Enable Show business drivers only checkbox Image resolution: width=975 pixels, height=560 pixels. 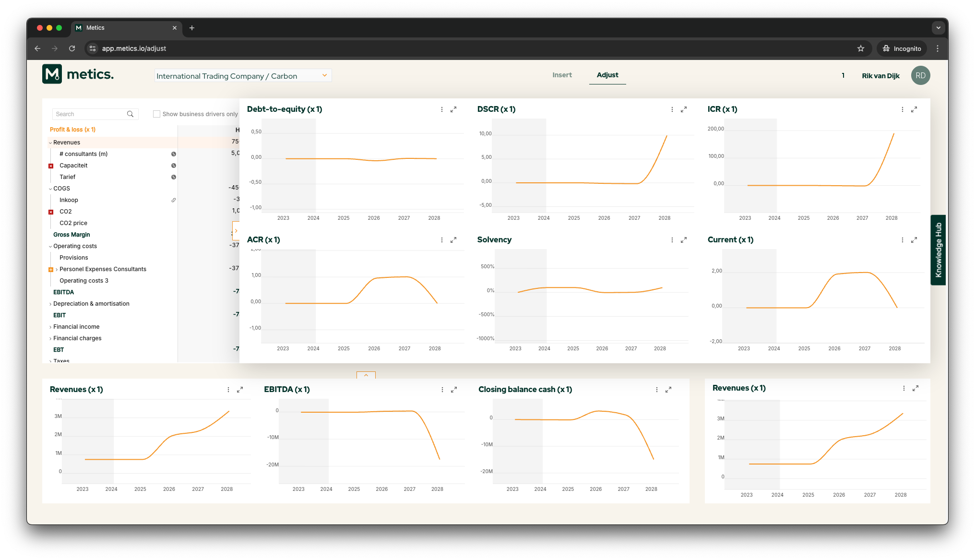pyautogui.click(x=156, y=114)
